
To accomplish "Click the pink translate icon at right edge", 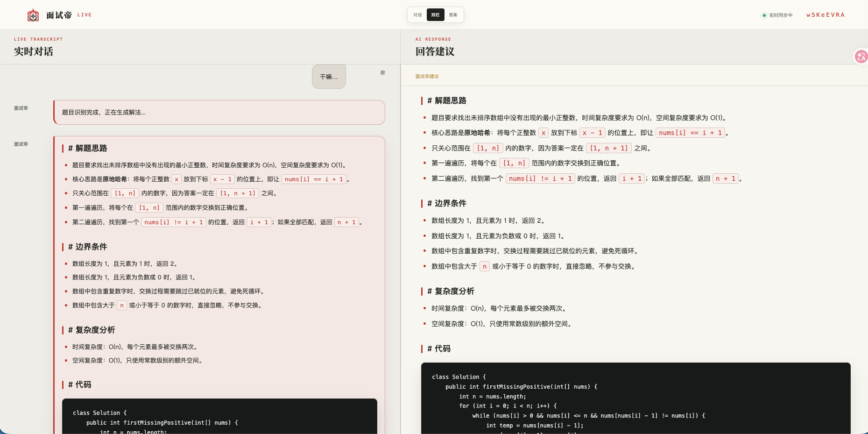I will pyautogui.click(x=861, y=57).
